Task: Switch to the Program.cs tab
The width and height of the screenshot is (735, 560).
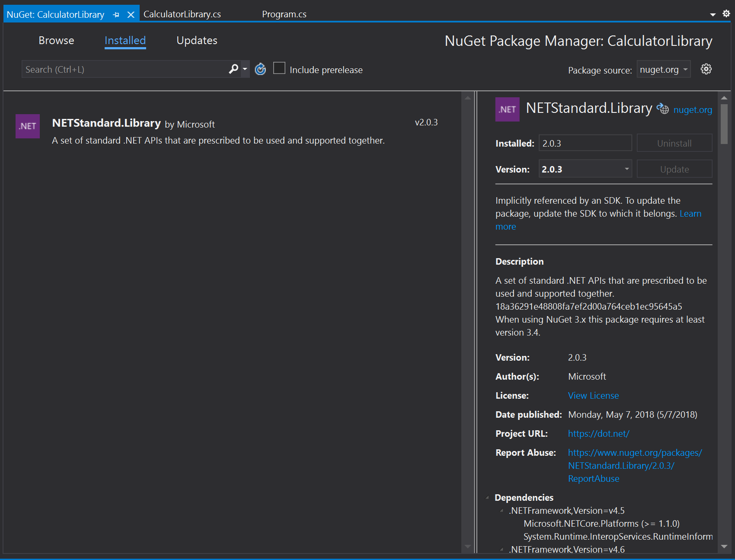Action: [x=284, y=14]
